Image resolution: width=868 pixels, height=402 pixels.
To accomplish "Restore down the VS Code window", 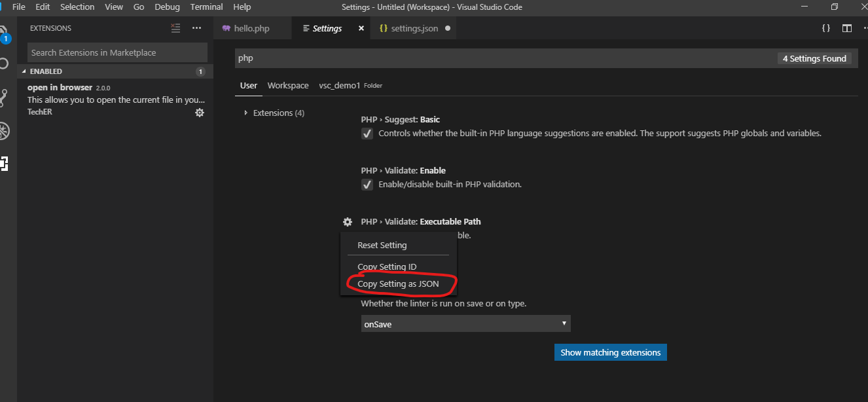I will (x=835, y=7).
